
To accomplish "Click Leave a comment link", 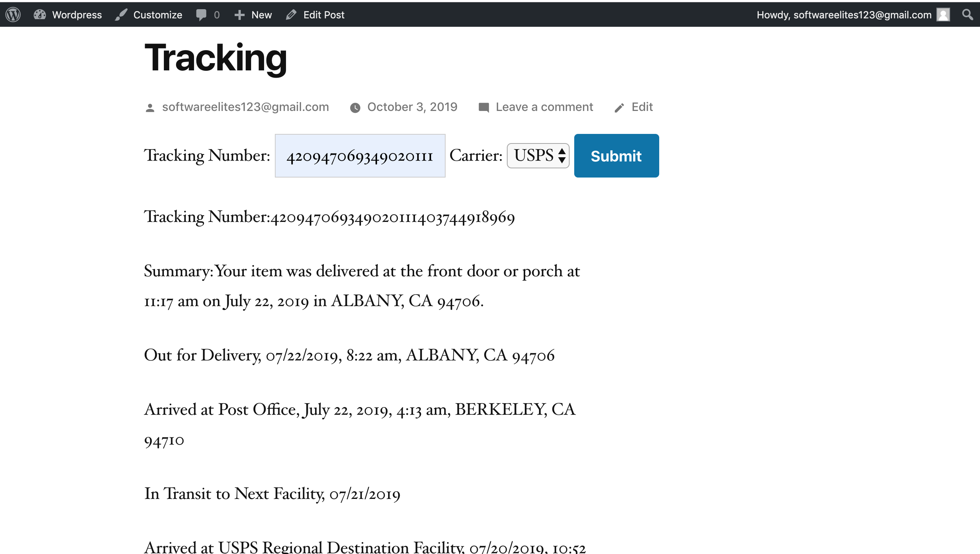I will [x=544, y=107].
